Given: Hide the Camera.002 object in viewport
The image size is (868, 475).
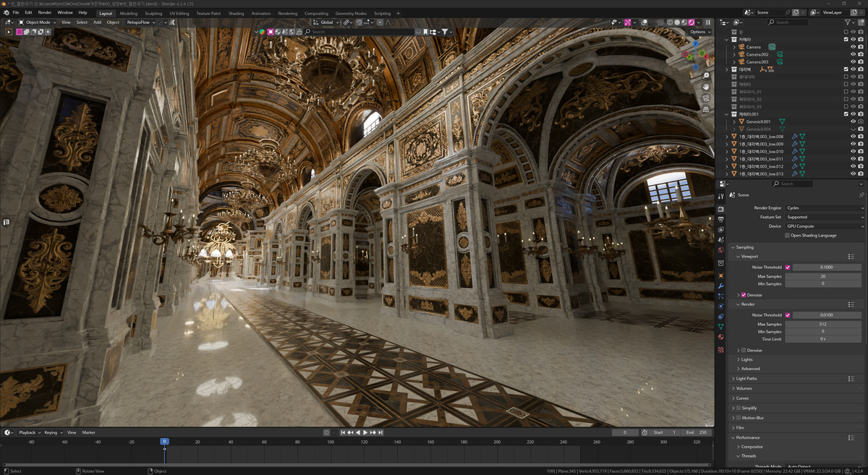Looking at the screenshot, I should pos(854,54).
